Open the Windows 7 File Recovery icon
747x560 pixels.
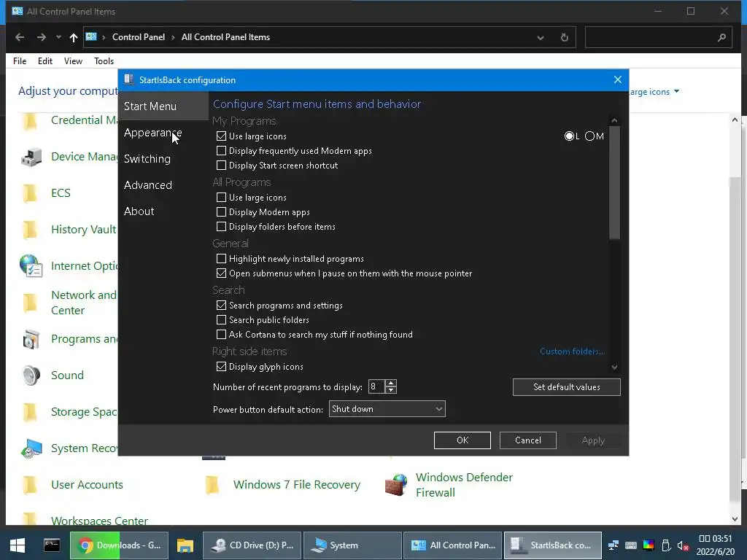[x=212, y=485]
